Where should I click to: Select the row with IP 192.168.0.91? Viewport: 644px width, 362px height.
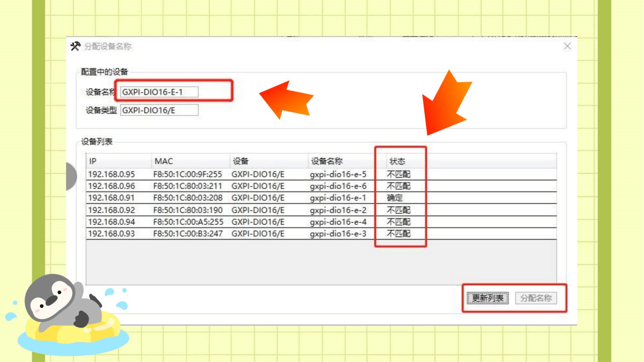pyautogui.click(x=321, y=198)
